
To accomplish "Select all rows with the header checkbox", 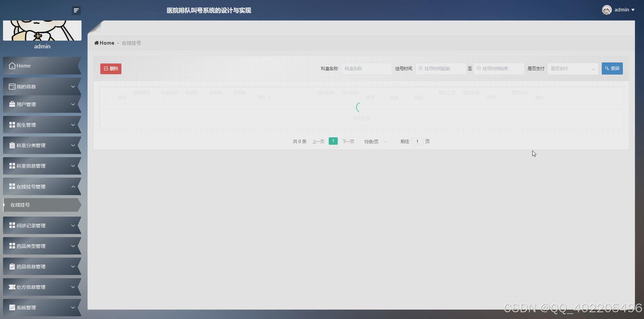I will 106,97.
